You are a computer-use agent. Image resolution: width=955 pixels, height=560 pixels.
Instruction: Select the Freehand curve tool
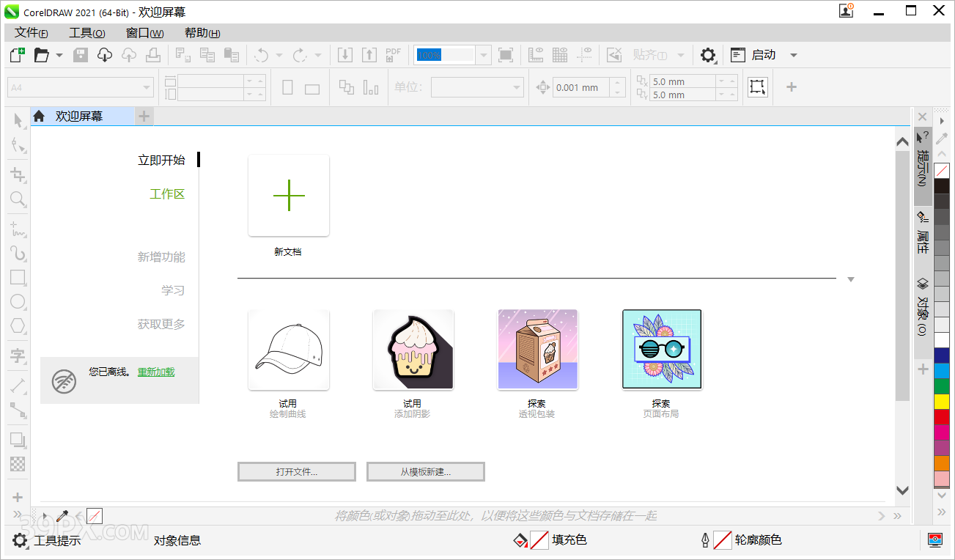tap(18, 229)
